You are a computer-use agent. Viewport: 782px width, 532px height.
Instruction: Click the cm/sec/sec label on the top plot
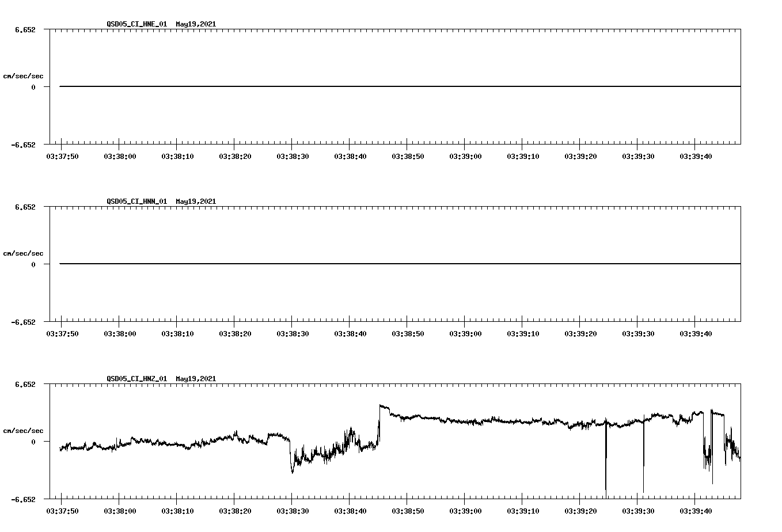[24, 75]
